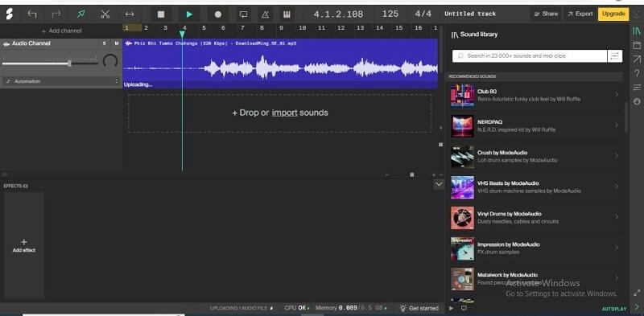Collapse the right sidebar with green chevron

pyautogui.click(x=637, y=307)
